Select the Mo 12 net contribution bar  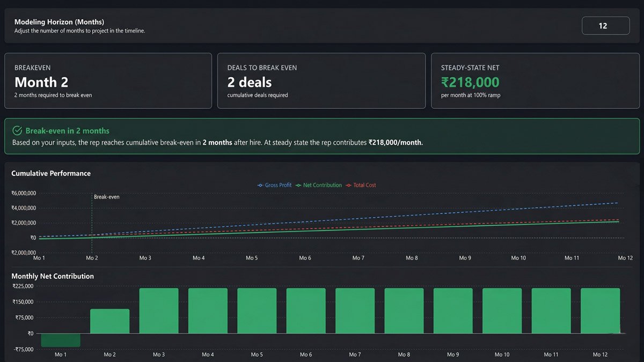600,311
